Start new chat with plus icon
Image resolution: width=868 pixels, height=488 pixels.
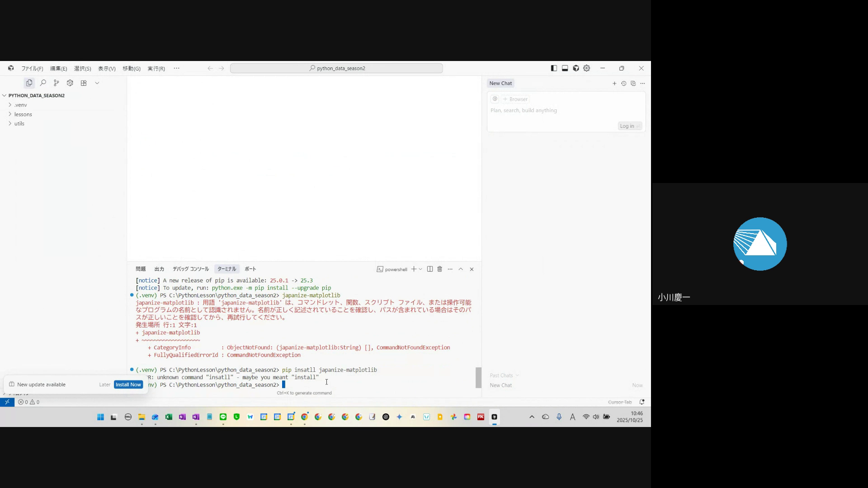[614, 84]
